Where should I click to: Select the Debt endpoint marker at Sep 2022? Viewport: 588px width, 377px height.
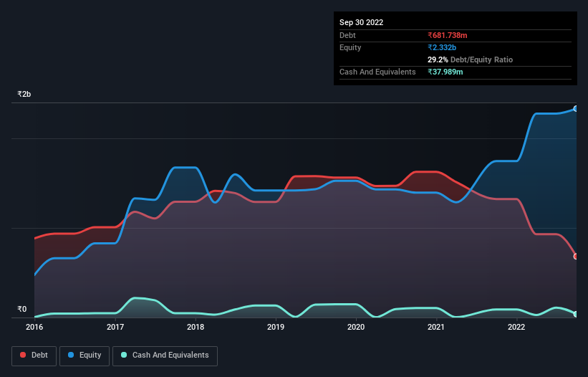tap(576, 257)
